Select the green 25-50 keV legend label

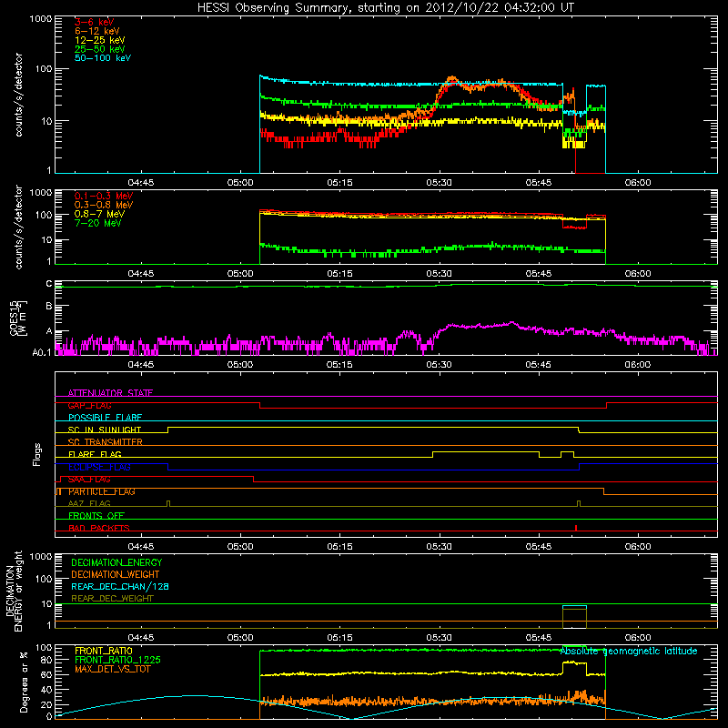tap(99, 49)
